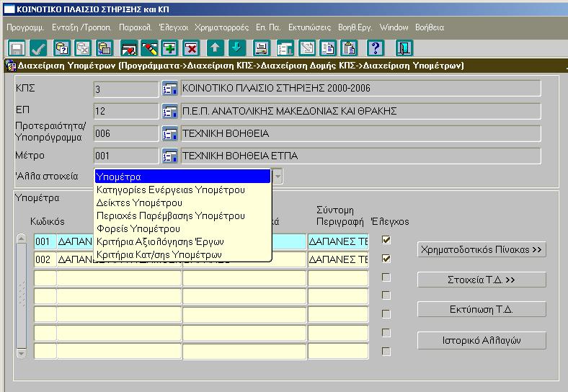Choose Δείκτες Υπομέτρου from the list

tap(182, 203)
